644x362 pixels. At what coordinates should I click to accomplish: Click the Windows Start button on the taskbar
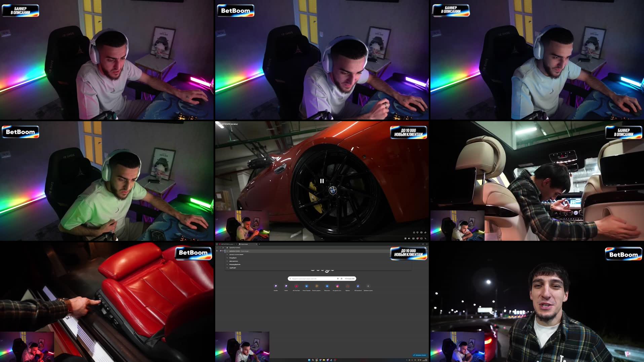309,360
